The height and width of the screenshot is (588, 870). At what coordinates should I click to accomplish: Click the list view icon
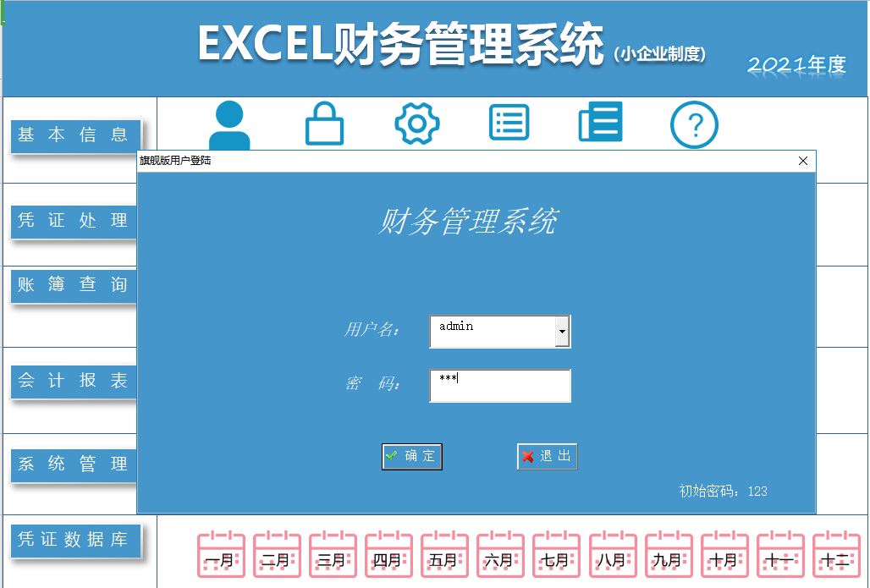tap(509, 122)
